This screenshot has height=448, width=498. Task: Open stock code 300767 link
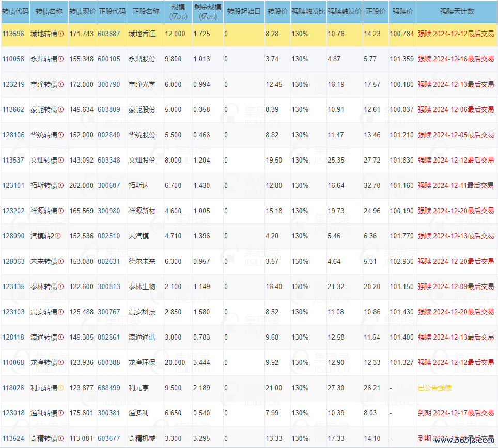point(109,312)
